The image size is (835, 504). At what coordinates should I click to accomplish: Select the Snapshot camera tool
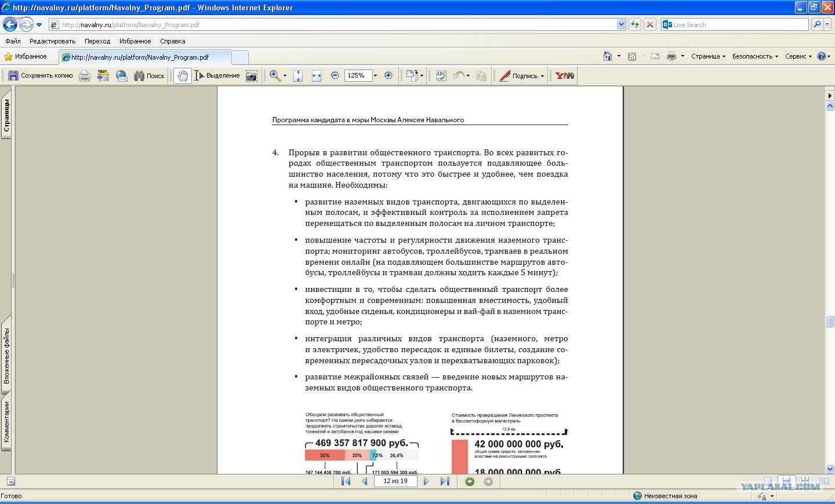click(252, 75)
